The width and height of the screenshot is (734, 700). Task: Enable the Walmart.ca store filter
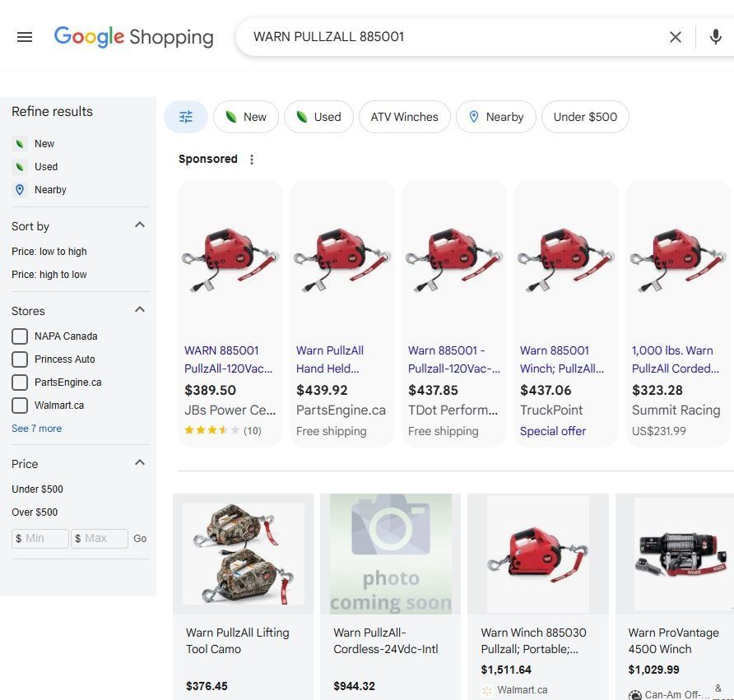tap(20, 406)
